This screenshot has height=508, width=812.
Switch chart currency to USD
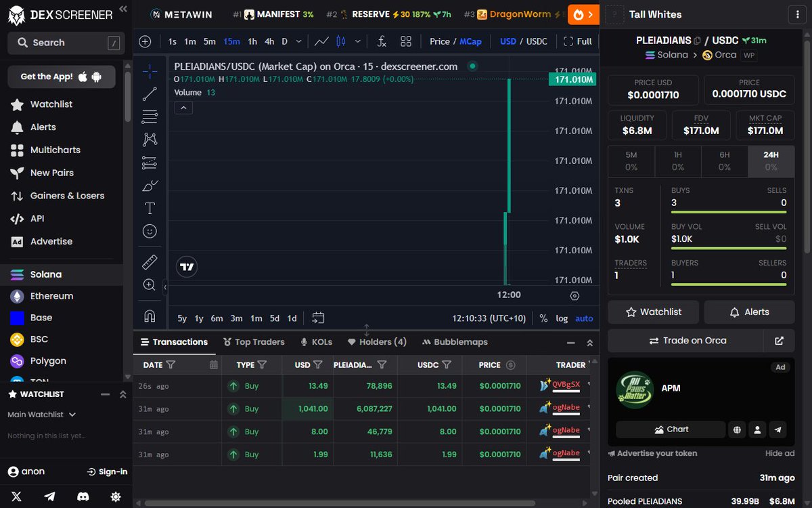coord(508,41)
